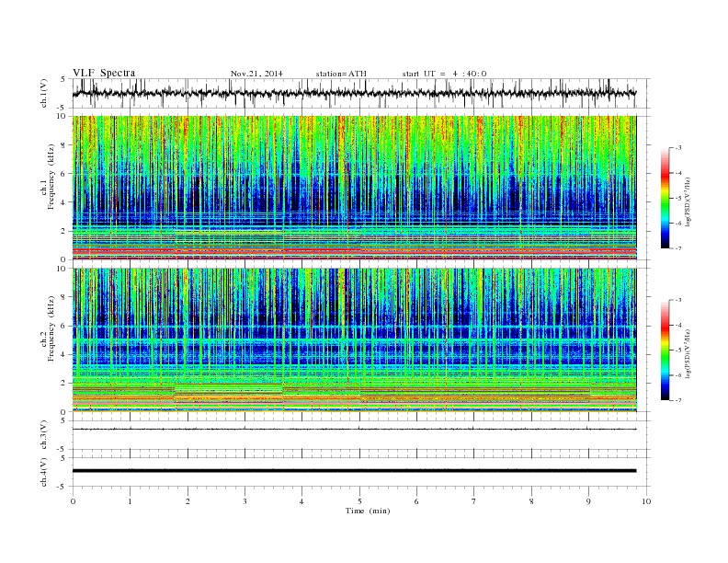Click tick label "0" on the time axis

point(73,501)
